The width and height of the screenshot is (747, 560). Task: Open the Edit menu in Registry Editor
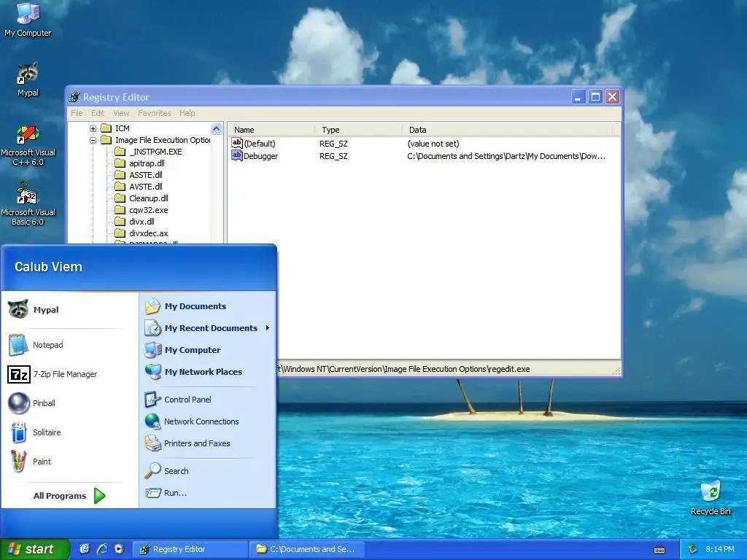point(98,113)
